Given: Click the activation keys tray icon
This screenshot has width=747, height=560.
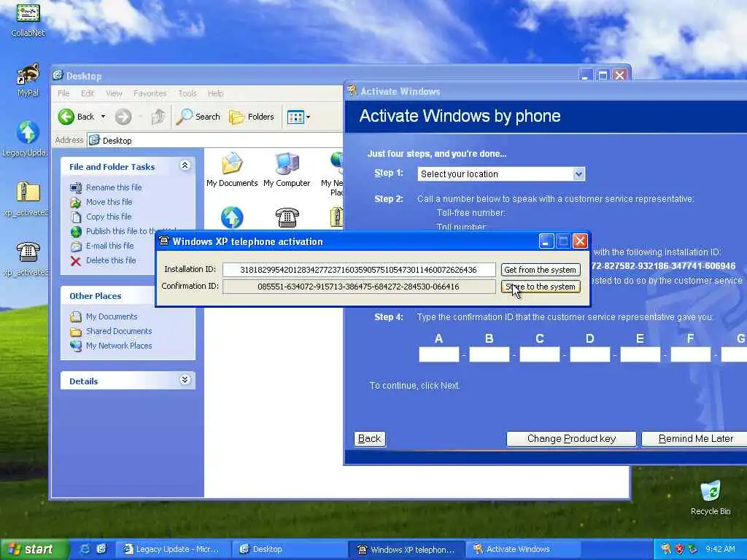Looking at the screenshot, I should click(666, 549).
